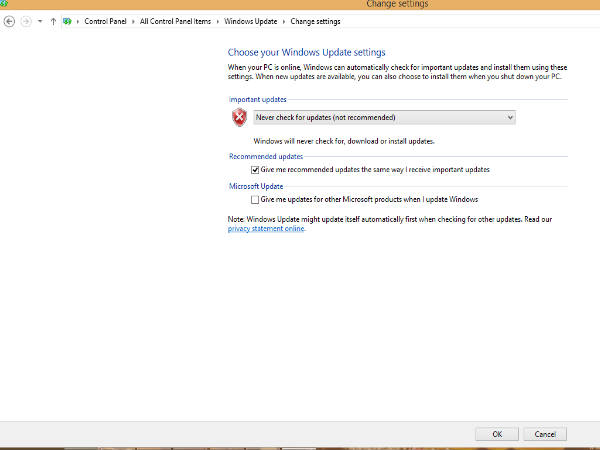This screenshot has height=450, width=600.
Task: Click the Control Panel icon in address bar
Action: (x=67, y=20)
